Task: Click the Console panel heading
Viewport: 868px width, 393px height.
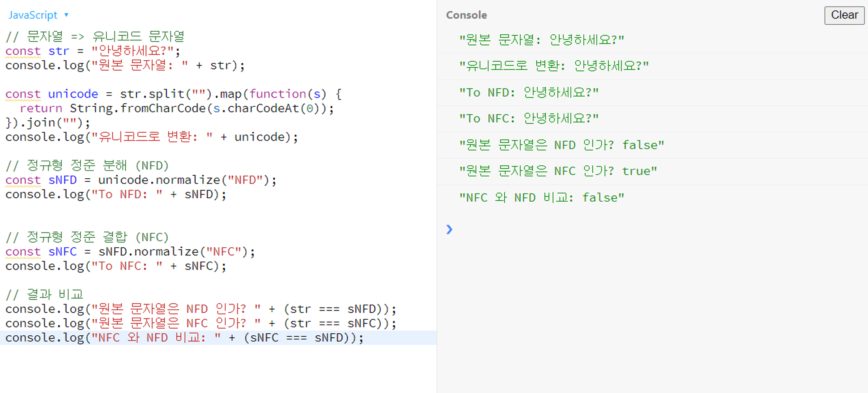Action: [467, 15]
